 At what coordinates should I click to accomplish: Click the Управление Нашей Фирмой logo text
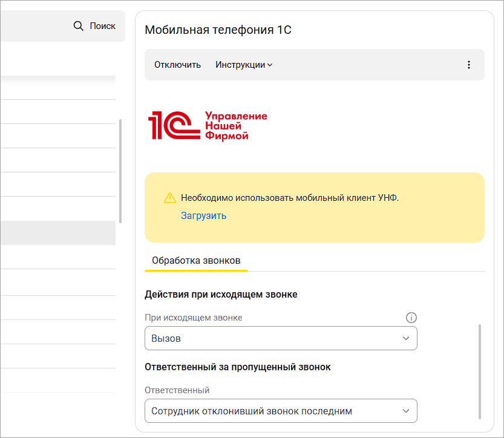(x=236, y=126)
